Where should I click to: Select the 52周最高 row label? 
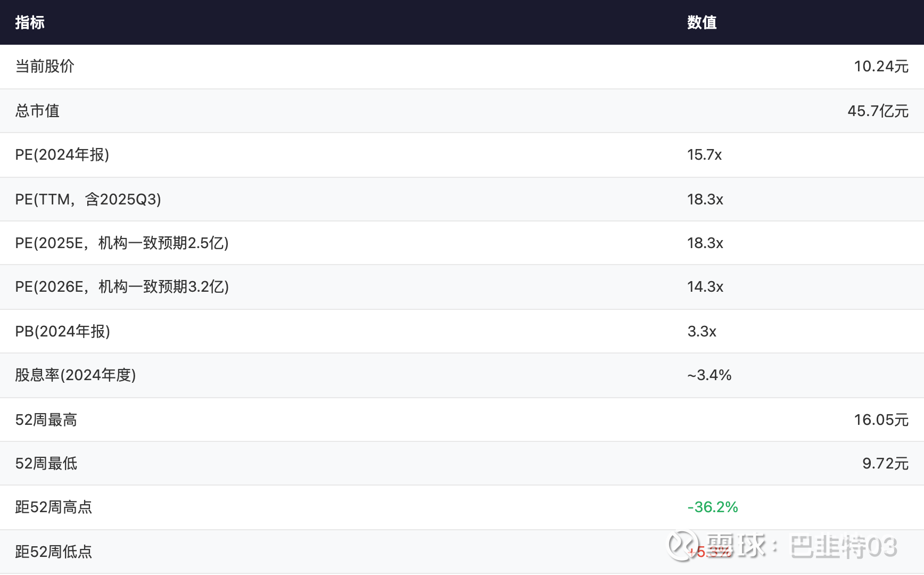pyautogui.click(x=46, y=420)
